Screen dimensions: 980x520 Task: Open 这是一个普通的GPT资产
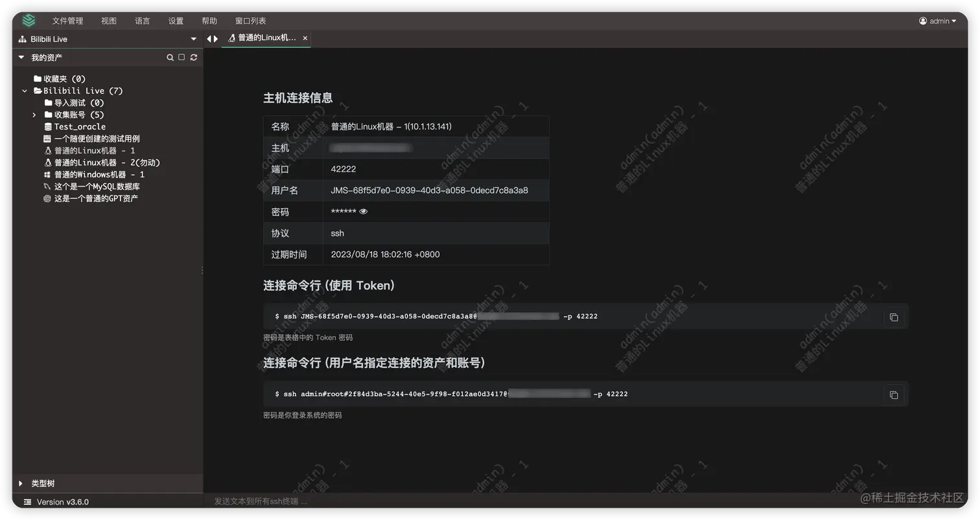click(96, 198)
